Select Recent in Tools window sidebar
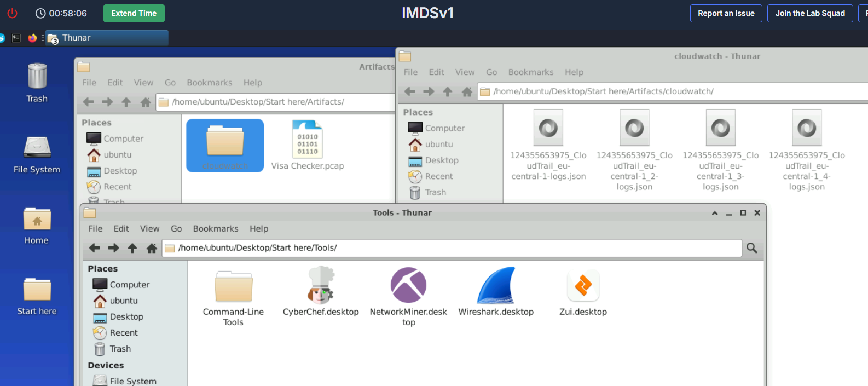This screenshot has width=868, height=386. (x=116, y=333)
